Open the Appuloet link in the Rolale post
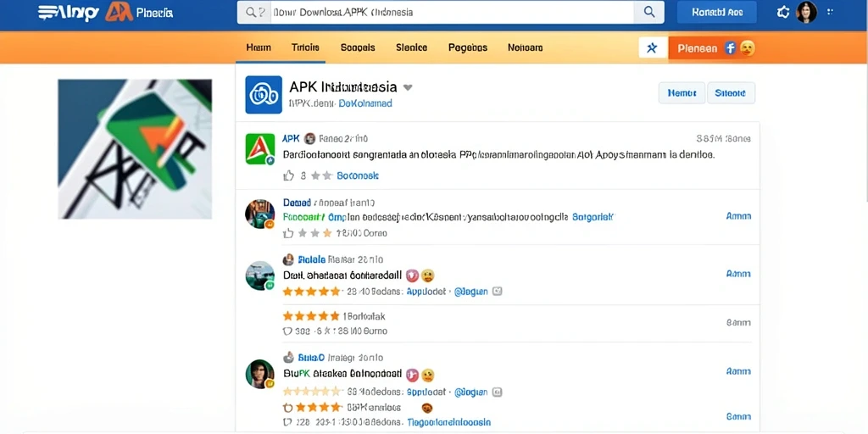Image resolution: width=868 pixels, height=434 pixels. tap(426, 292)
